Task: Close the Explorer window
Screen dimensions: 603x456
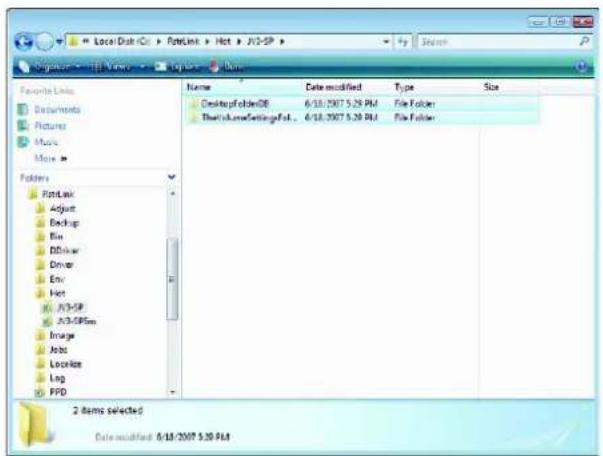Action: pyautogui.click(x=583, y=22)
